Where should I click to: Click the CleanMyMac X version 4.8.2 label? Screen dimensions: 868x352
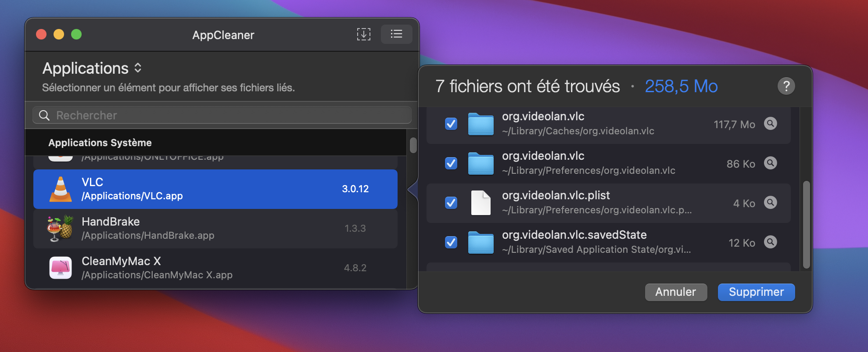coord(355,268)
